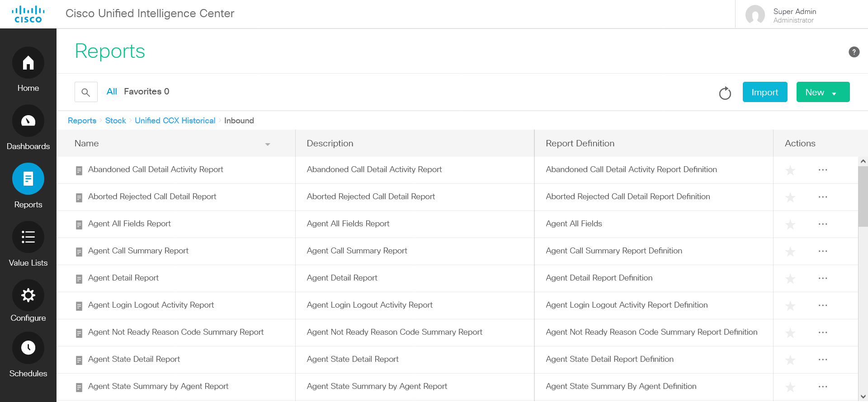Open Abandoned Call Detail Activity Report
This screenshot has height=402, width=868.
(x=156, y=169)
